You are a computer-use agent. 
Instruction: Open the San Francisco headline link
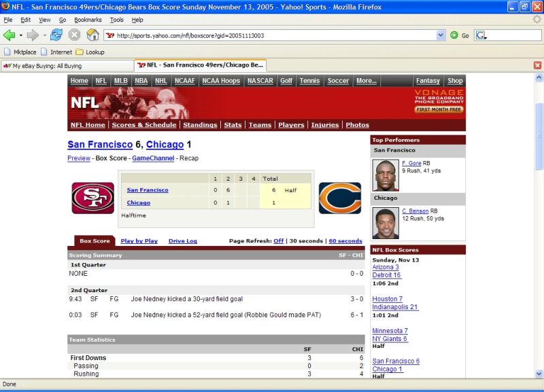[x=100, y=145]
